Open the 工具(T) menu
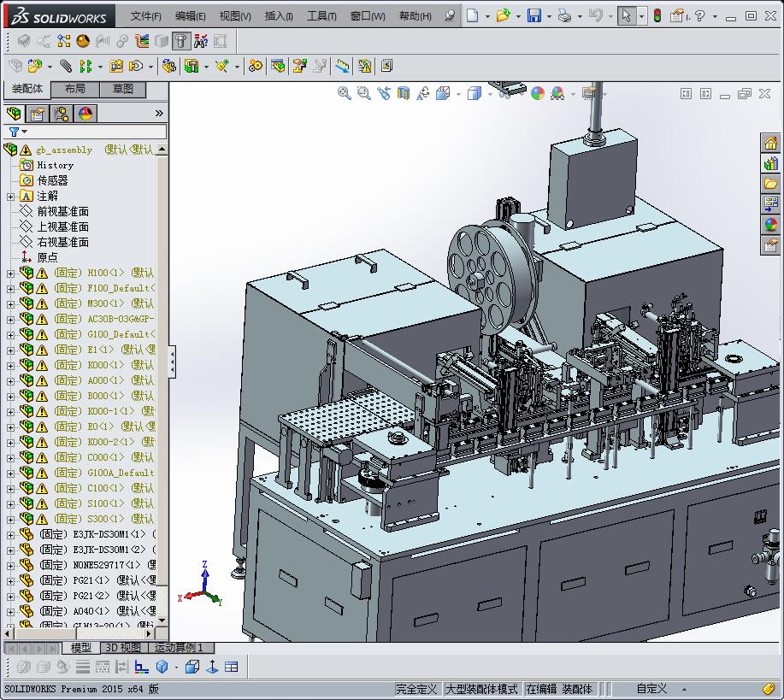 (x=321, y=16)
